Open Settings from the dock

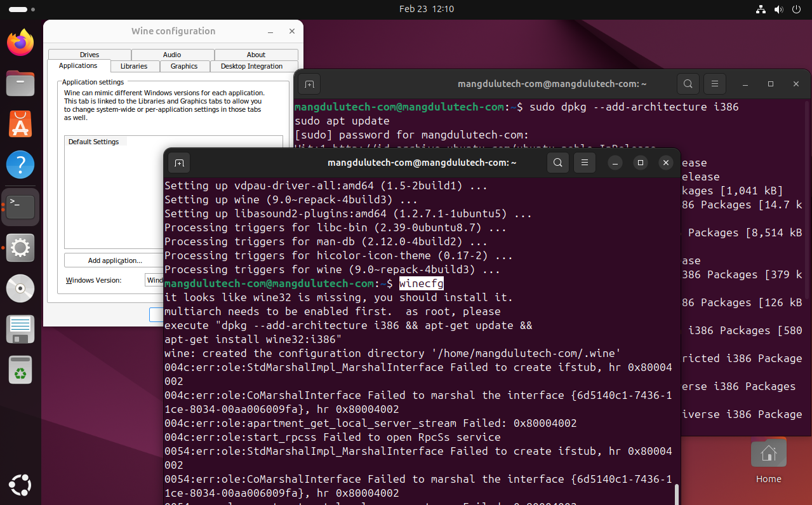(20, 248)
